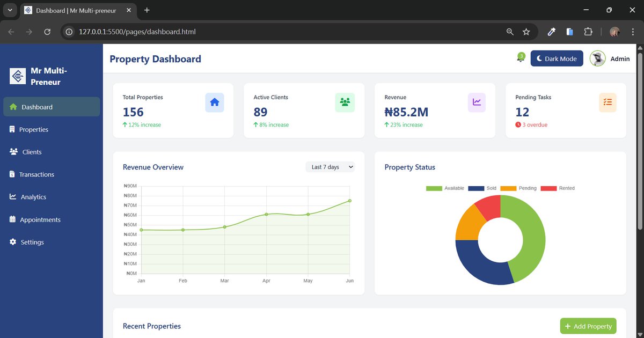Click the Mar data point on revenue chart
Viewport: 644px width, 338px height.
coord(225,227)
